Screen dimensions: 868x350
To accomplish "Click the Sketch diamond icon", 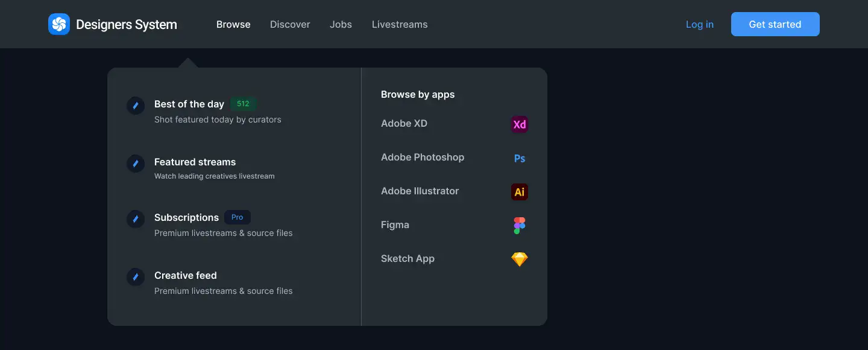I will point(520,259).
